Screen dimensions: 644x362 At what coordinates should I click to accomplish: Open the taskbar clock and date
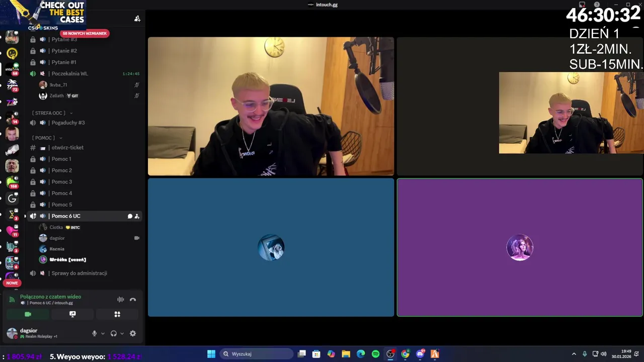pyautogui.click(x=621, y=354)
